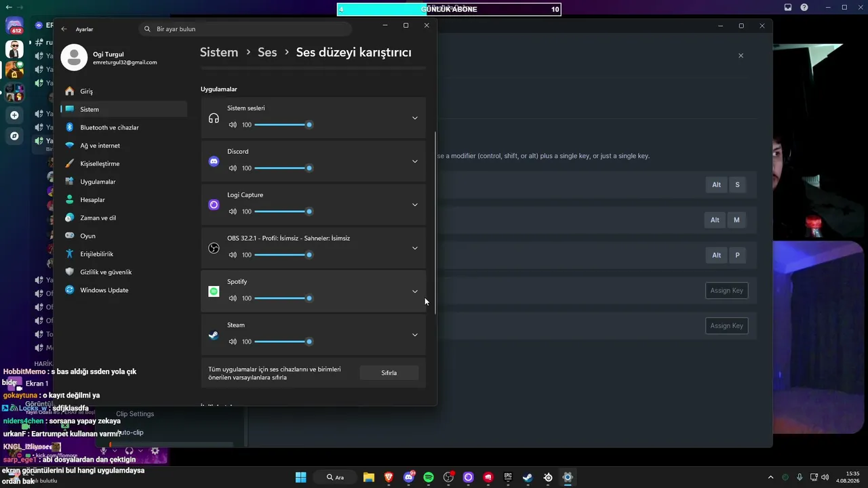Screen dimensions: 868x488
Task: Open Brave browser from the taskbar
Action: (x=389, y=477)
